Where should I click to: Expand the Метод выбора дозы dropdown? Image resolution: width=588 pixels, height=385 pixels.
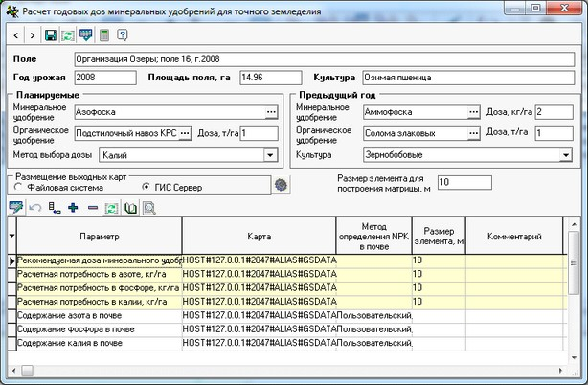pyautogui.click(x=270, y=154)
